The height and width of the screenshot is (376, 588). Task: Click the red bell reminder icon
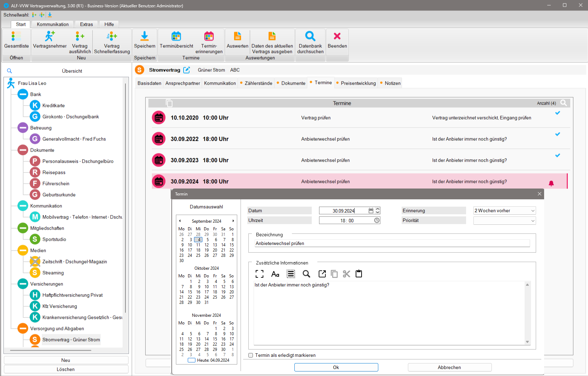tap(551, 183)
